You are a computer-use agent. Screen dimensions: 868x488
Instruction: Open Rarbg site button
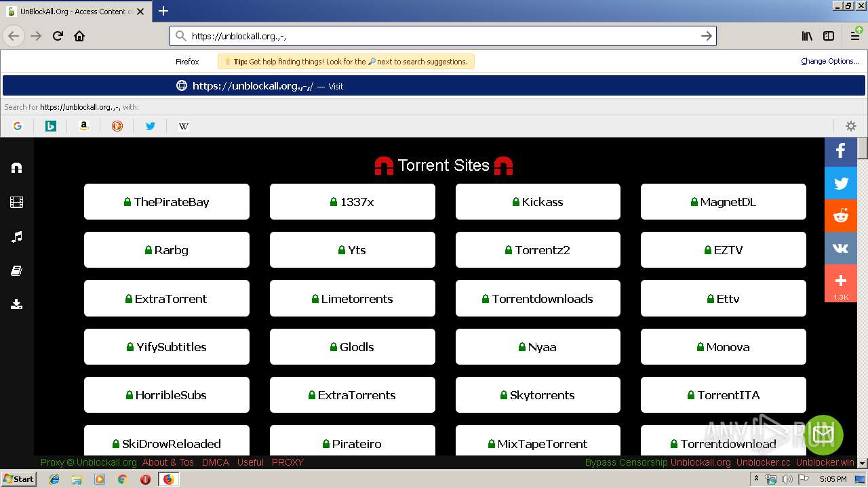point(167,250)
